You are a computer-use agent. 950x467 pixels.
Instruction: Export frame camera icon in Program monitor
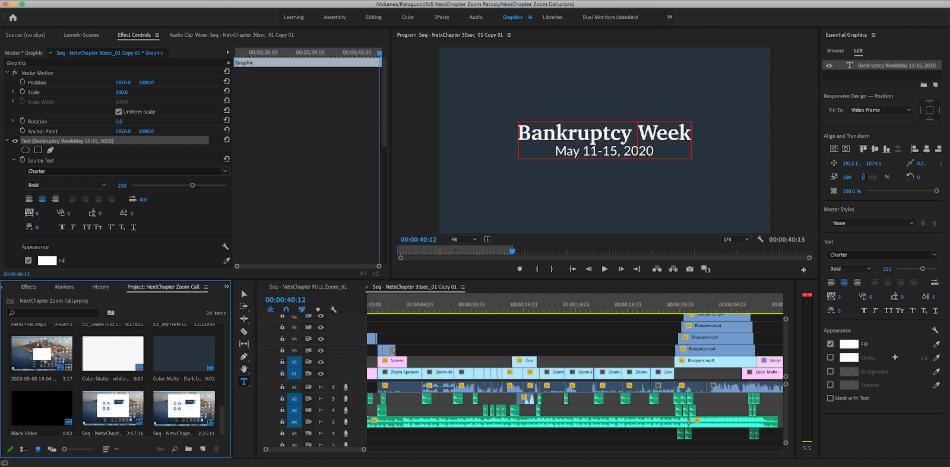point(689,269)
